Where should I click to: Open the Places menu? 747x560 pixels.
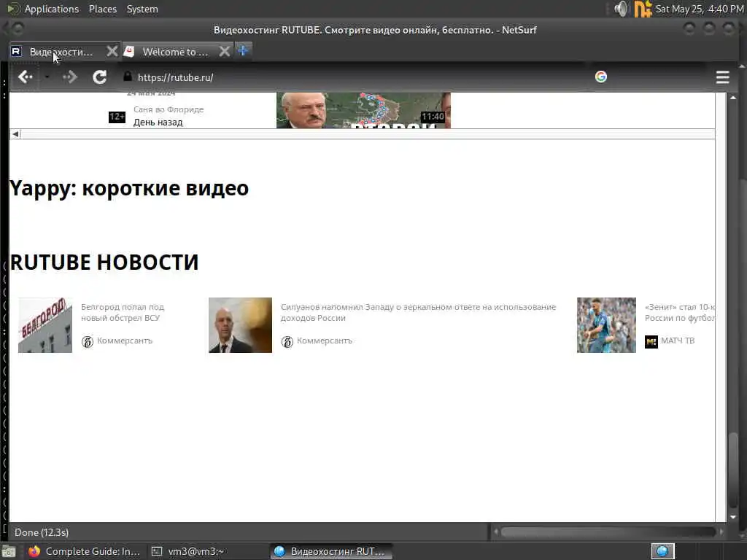102,9
